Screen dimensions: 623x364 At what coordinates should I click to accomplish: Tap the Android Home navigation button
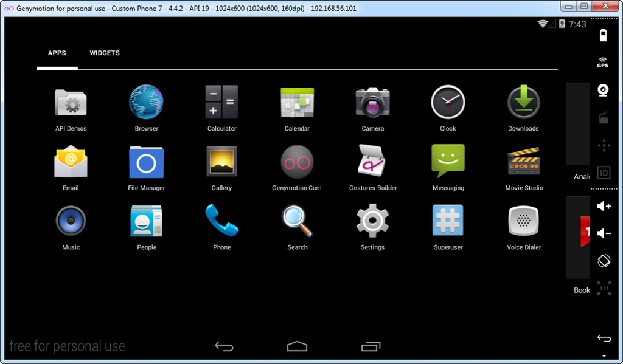[x=297, y=346]
